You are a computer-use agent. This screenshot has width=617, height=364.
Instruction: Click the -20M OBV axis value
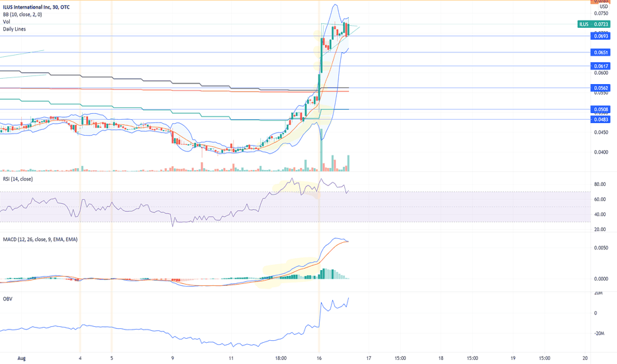(599, 334)
